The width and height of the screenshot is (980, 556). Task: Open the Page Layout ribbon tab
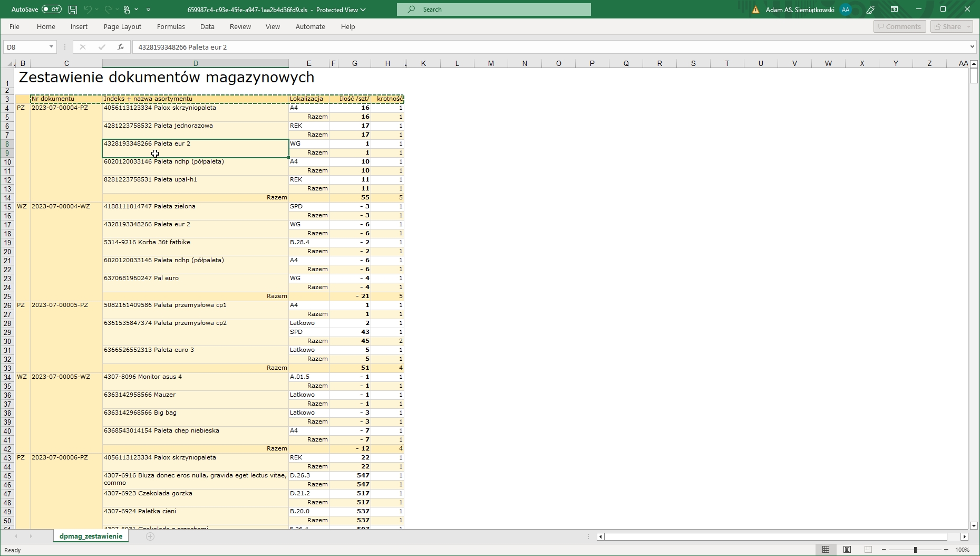[x=122, y=26]
